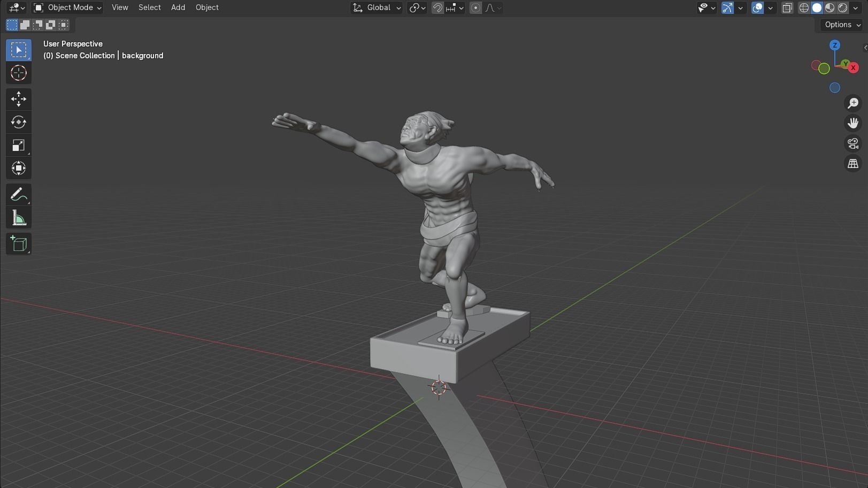The height and width of the screenshot is (488, 868).
Task: Open the Add menu
Action: [x=178, y=7]
